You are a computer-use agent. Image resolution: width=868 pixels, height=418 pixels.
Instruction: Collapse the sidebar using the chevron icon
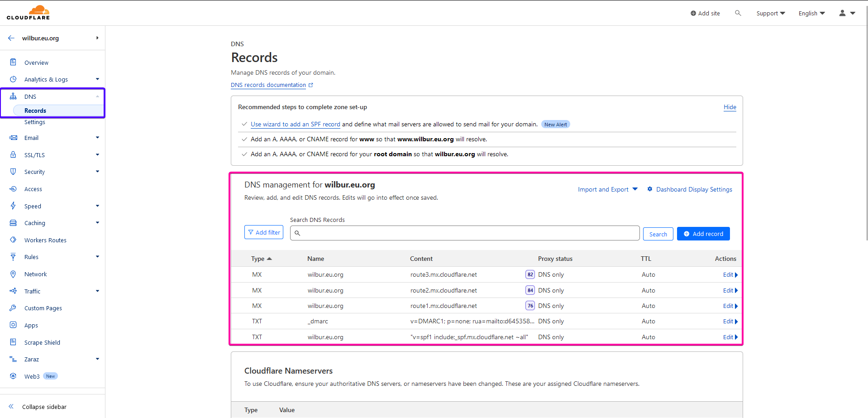pyautogui.click(x=11, y=407)
